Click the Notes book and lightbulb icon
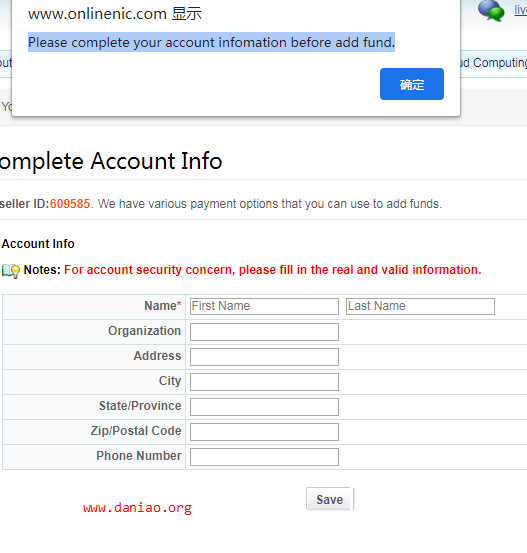527x553 pixels. pyautogui.click(x=11, y=271)
